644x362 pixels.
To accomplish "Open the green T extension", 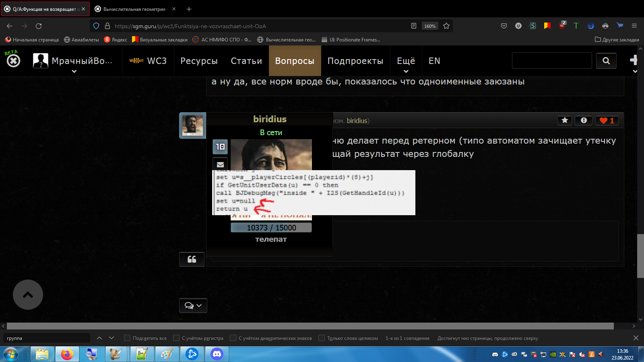I will (576, 26).
